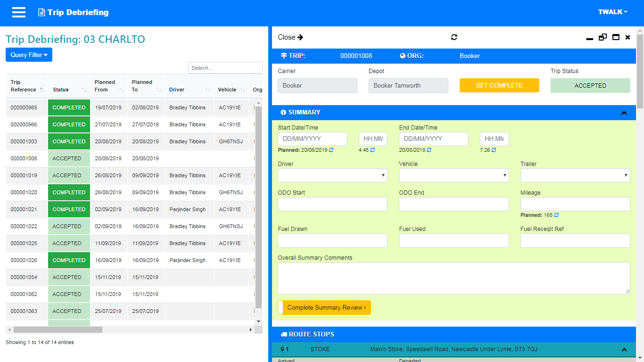Open the Query Filter menu

[x=29, y=55]
